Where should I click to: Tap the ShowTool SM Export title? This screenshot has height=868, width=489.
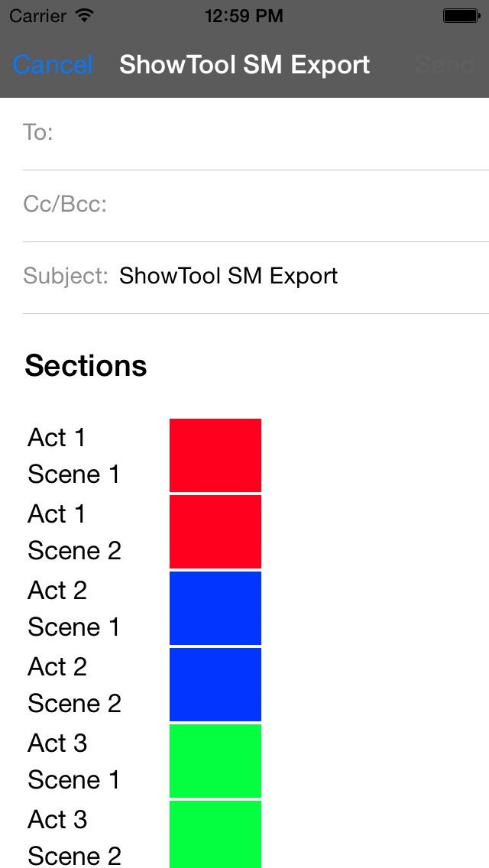[x=244, y=65]
